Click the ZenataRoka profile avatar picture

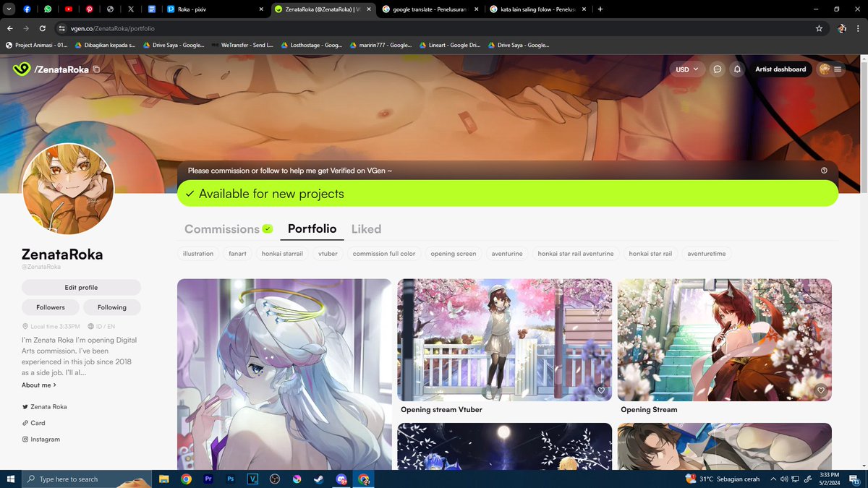point(69,189)
